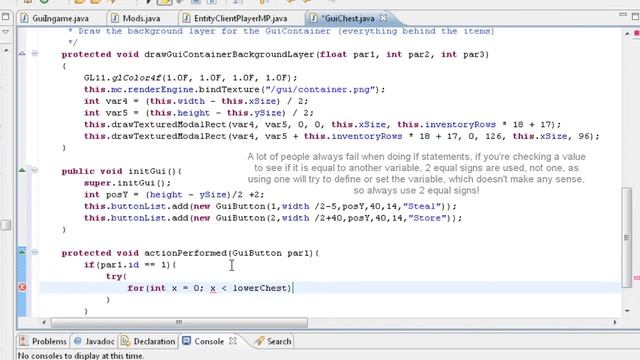Click "GuiButton par1" parameter in actionPerformed
Image resolution: width=640 pixels, height=360 pixels.
[x=273, y=253]
